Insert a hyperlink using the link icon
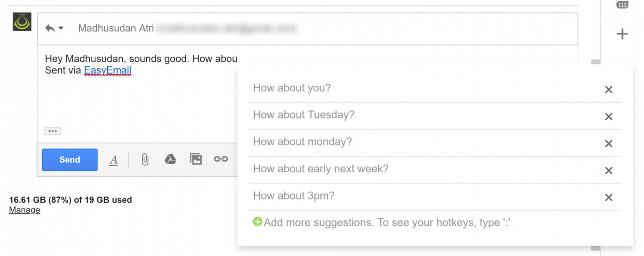Screen dimensions: 644x256 coord(221,159)
